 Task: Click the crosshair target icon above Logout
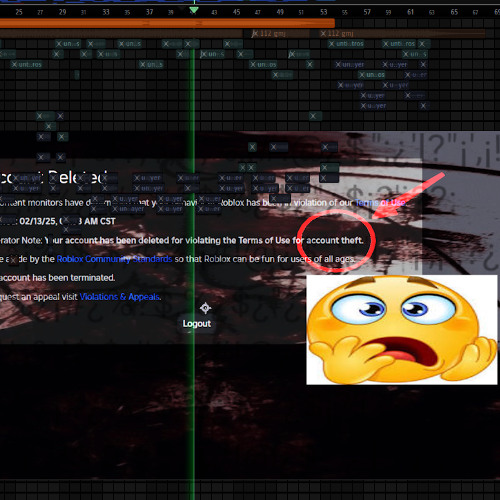[x=205, y=308]
